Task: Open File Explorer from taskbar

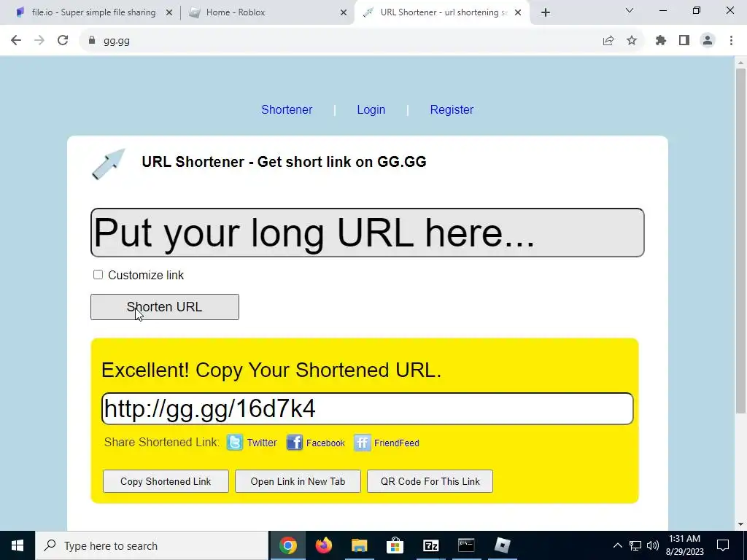Action: pyautogui.click(x=360, y=545)
